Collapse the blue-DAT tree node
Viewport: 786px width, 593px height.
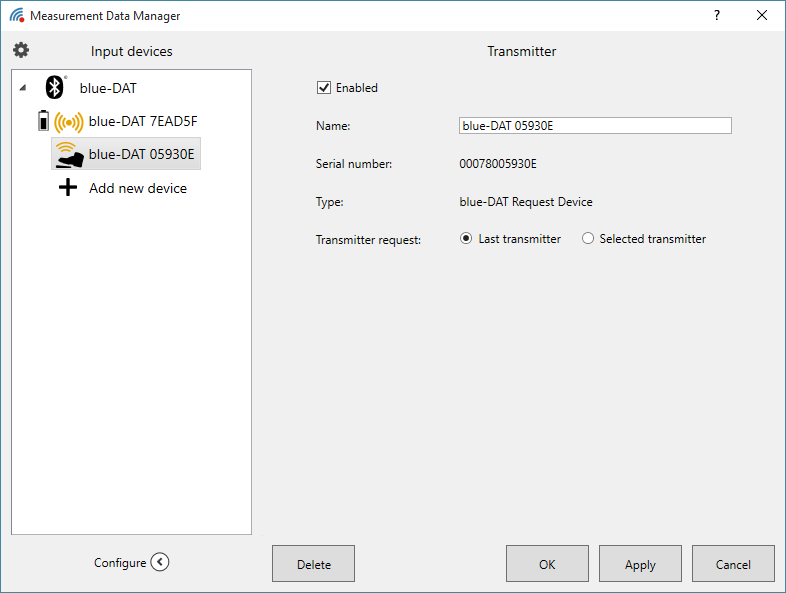23,88
